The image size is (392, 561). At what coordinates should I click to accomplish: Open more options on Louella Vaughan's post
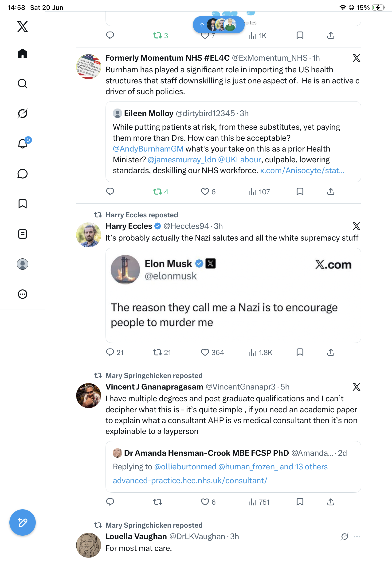pyautogui.click(x=357, y=537)
